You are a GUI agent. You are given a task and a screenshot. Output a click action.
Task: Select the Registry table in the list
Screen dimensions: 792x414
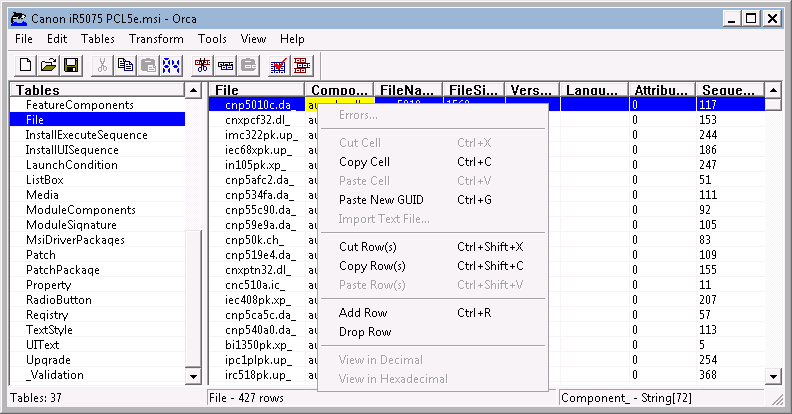[48, 315]
